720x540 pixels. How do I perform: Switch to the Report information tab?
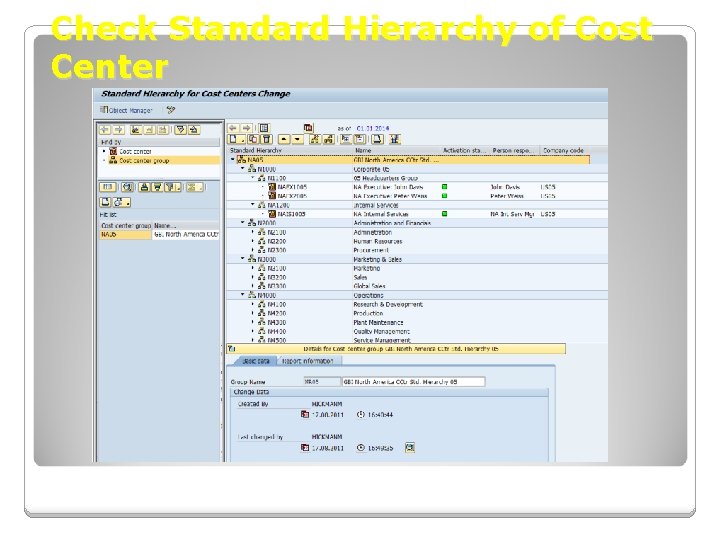(x=308, y=361)
